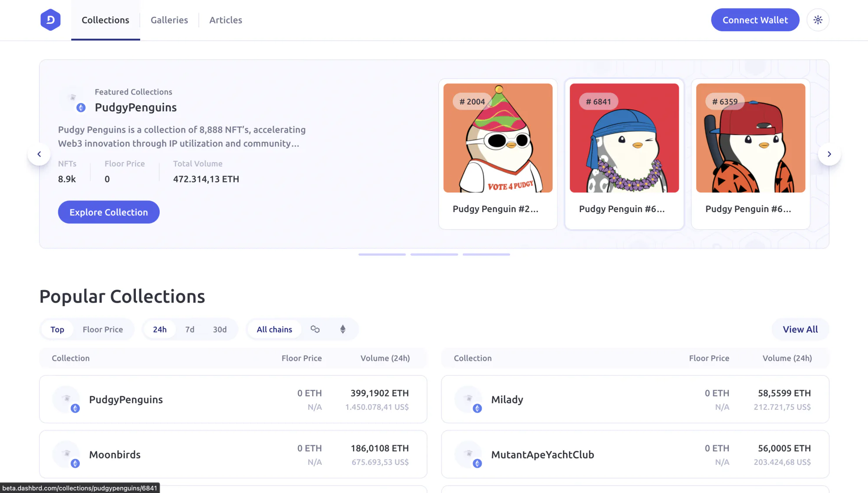
Task: Click 'Pudgy Penguin #2...' card title
Action: (495, 209)
